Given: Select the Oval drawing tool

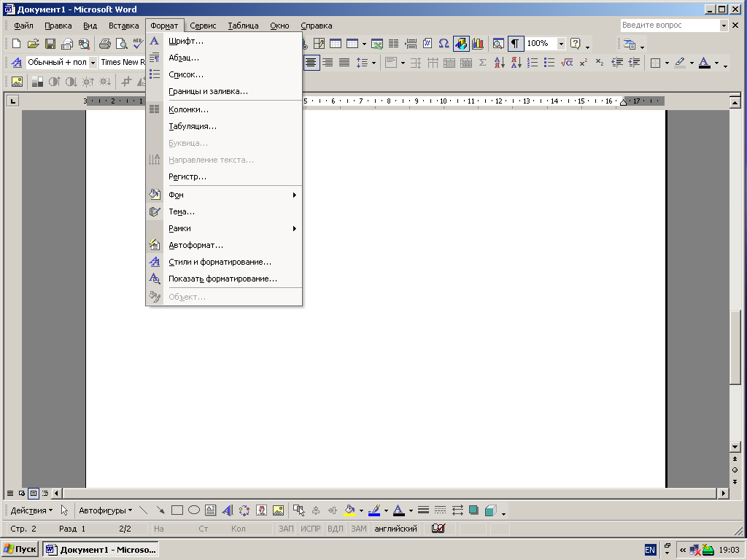Looking at the screenshot, I should click(x=194, y=510).
